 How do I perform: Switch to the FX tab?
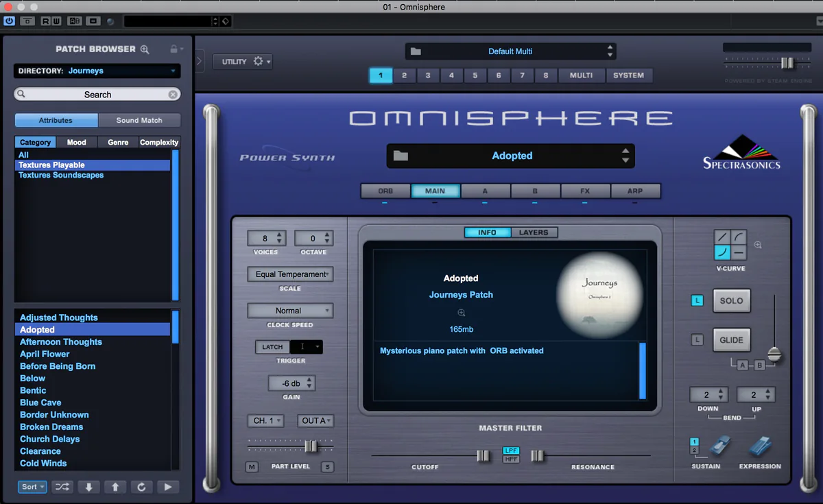(x=585, y=191)
